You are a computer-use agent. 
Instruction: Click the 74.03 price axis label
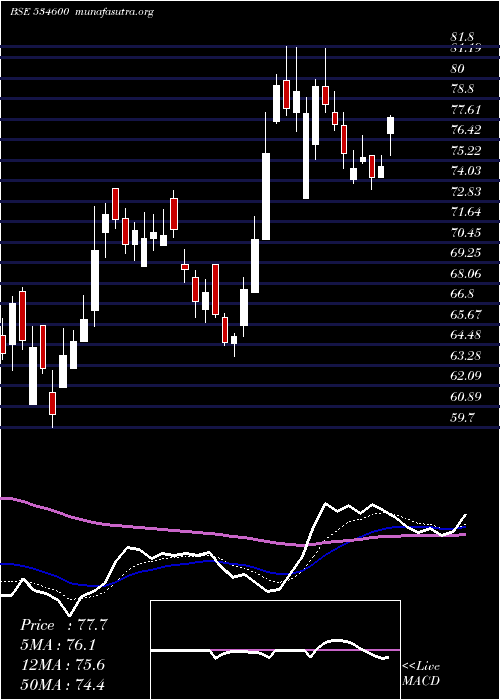point(466,171)
